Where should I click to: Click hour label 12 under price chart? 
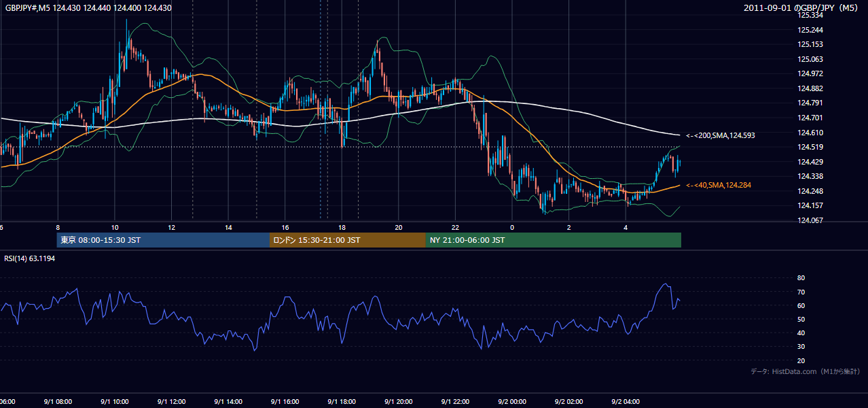tap(172, 227)
